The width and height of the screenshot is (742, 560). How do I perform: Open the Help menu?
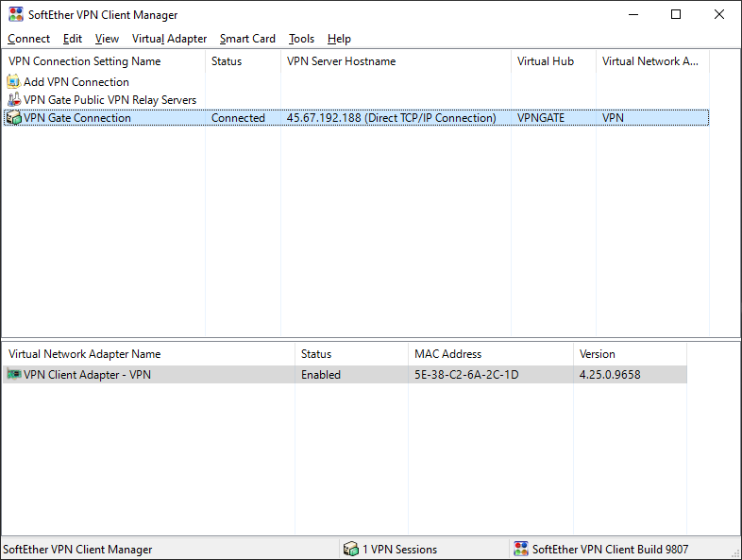pos(339,39)
